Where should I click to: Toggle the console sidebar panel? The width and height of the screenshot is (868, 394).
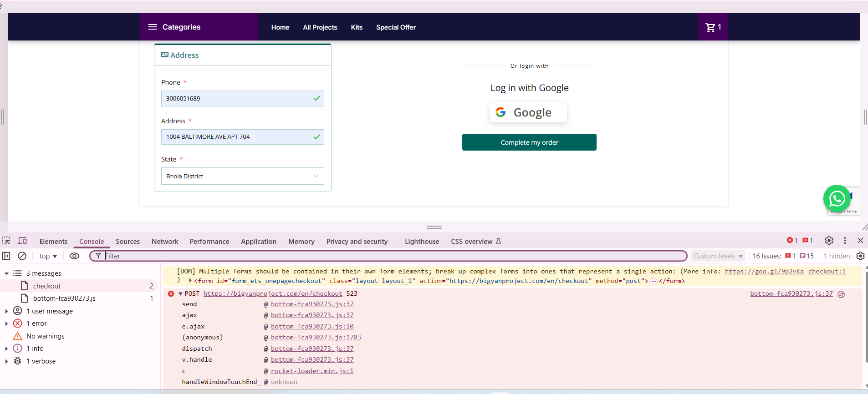click(6, 256)
